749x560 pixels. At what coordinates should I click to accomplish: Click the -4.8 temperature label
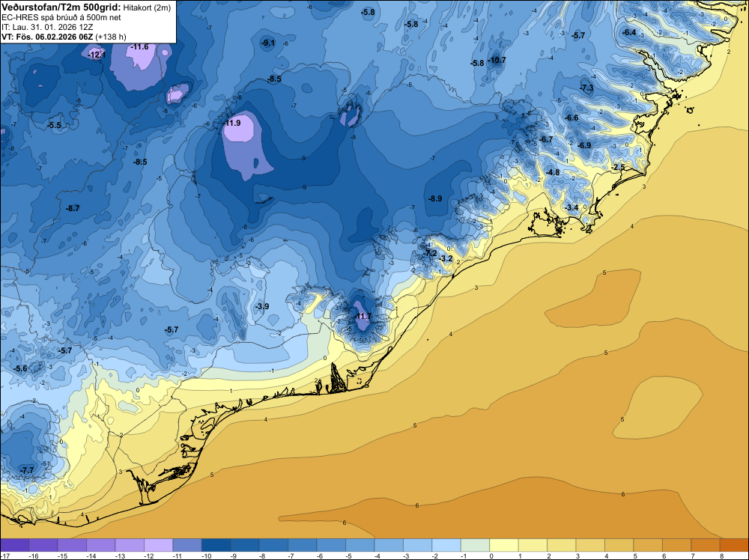(x=553, y=172)
